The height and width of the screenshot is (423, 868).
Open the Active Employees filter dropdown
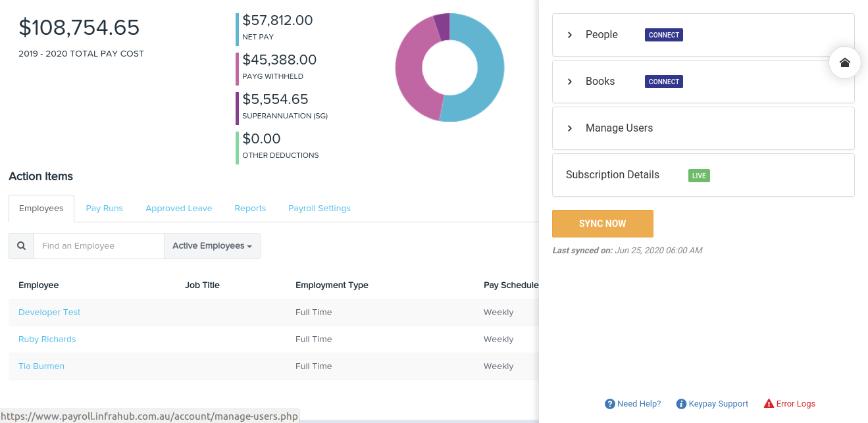[212, 245]
